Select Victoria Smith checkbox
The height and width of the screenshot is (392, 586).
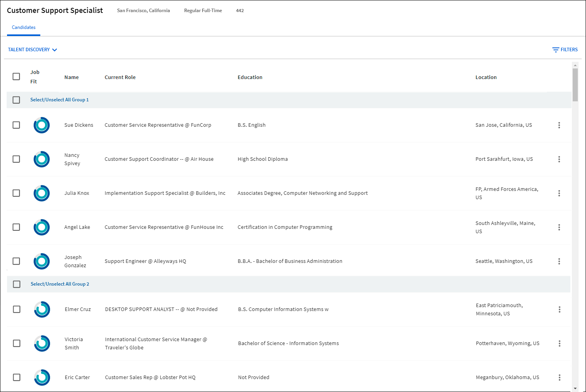click(x=16, y=343)
